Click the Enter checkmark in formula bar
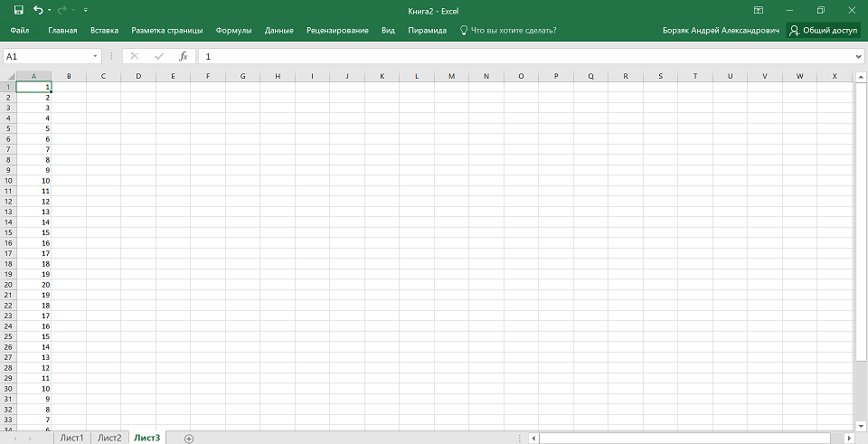868x444 pixels. (159, 56)
